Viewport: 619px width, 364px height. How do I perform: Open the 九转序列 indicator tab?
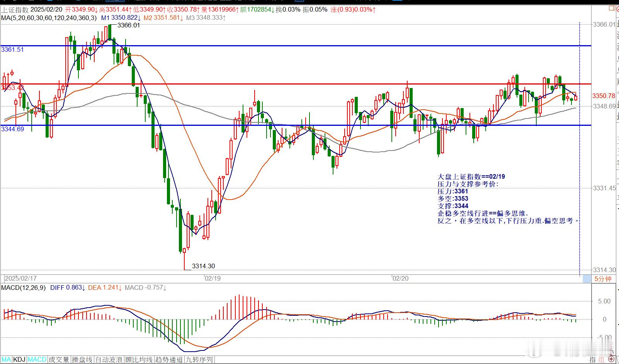tap(199, 360)
